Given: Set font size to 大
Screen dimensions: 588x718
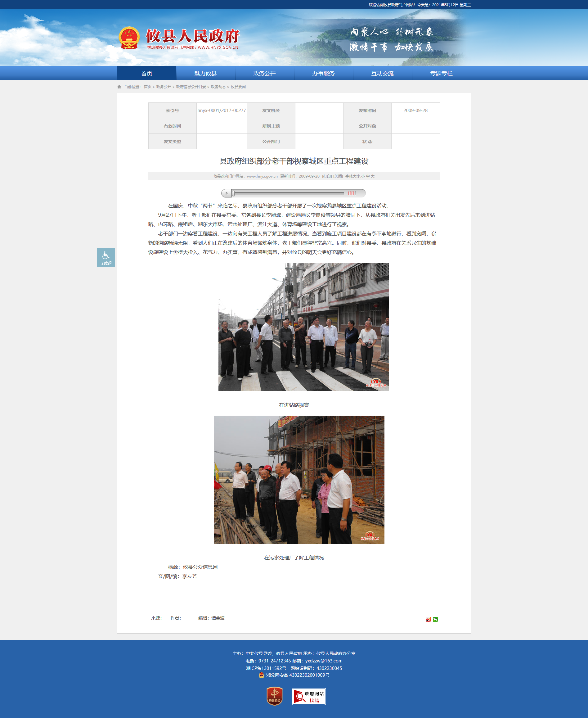Looking at the screenshot, I should [x=373, y=176].
